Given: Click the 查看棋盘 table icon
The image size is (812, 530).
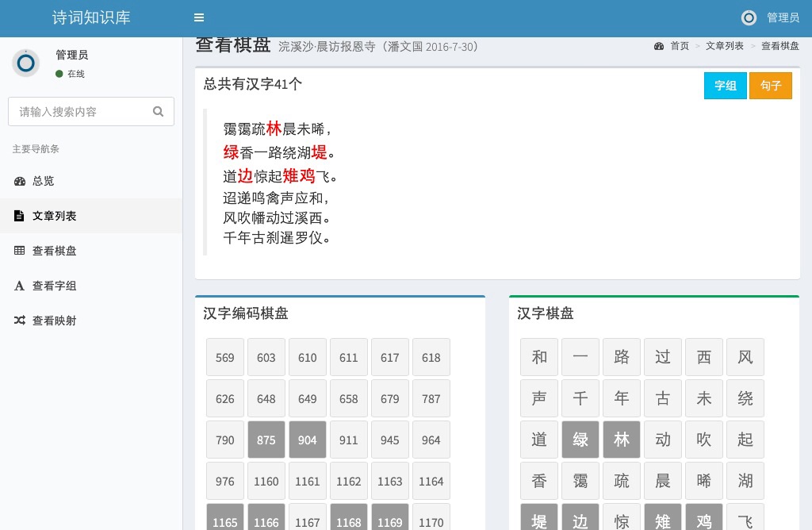Looking at the screenshot, I should tap(20, 251).
